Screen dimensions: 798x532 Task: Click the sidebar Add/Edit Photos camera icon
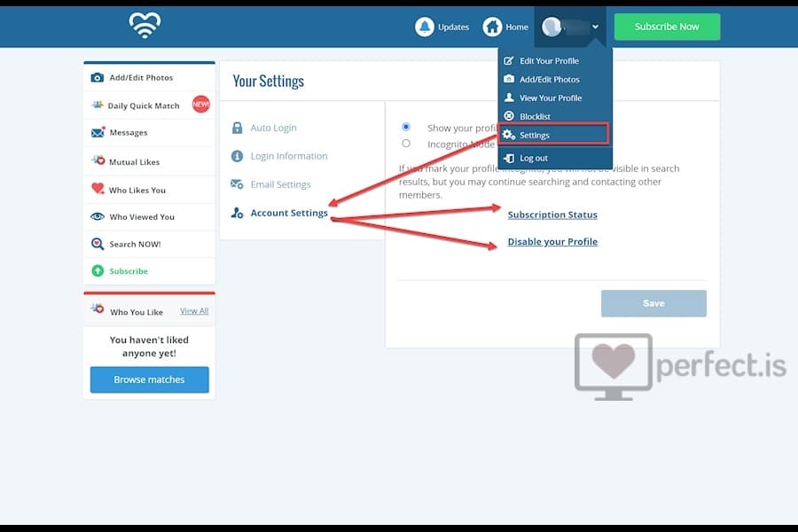(x=98, y=77)
